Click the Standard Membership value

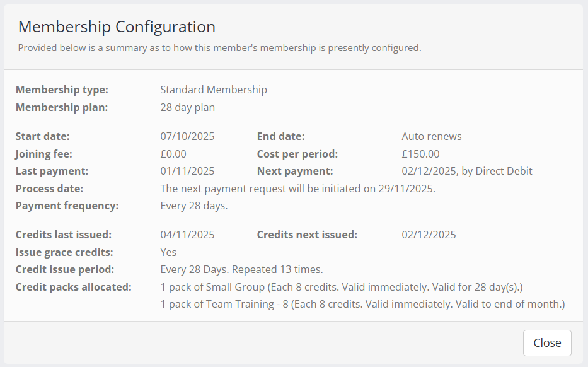point(214,90)
